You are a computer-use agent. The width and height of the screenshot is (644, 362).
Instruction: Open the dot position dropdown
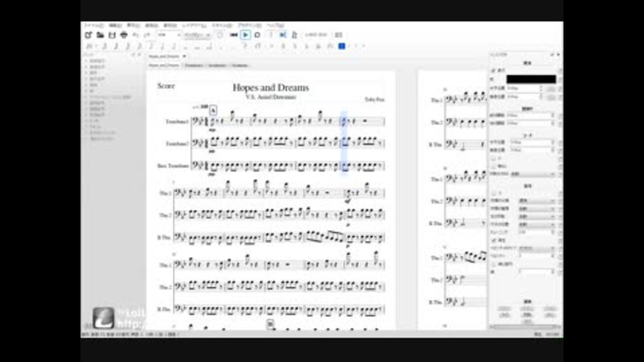point(537,225)
